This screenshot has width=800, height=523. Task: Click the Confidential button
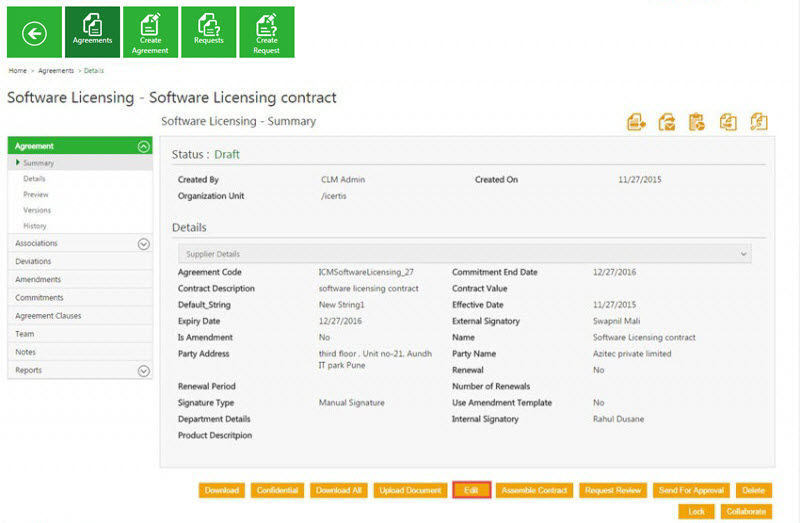[x=278, y=490]
